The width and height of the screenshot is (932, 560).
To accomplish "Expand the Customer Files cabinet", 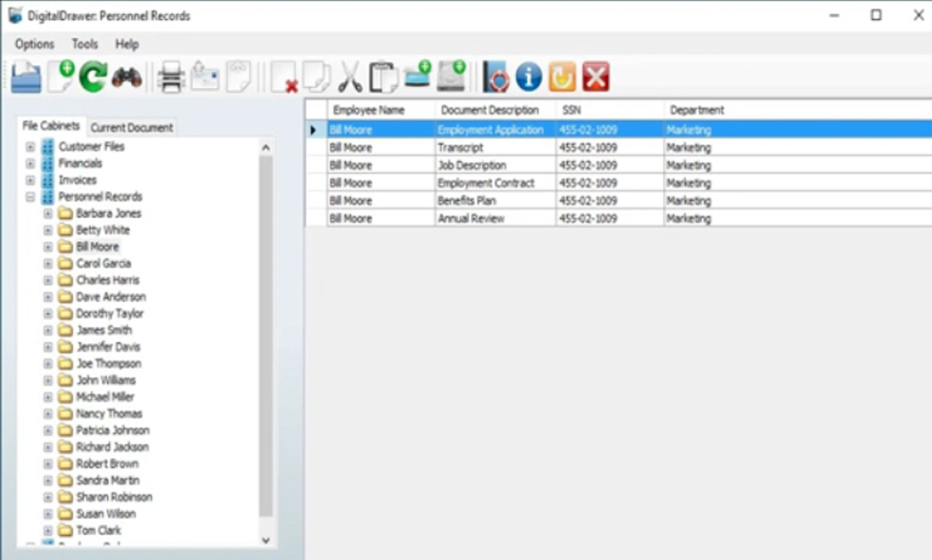I will (x=30, y=148).
